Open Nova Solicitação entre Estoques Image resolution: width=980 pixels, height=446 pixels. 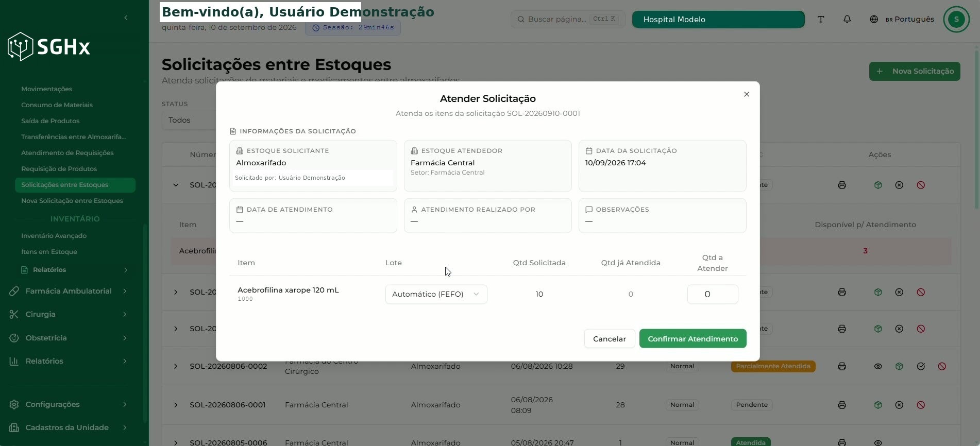pos(72,201)
